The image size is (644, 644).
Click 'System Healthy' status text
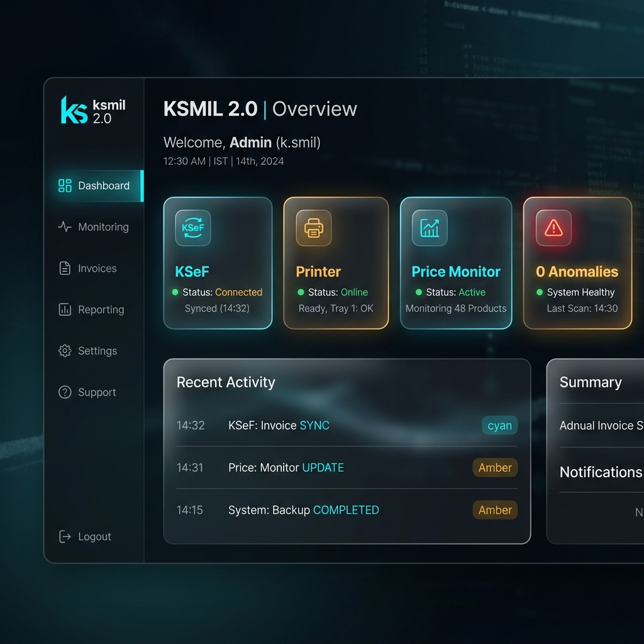click(580, 292)
